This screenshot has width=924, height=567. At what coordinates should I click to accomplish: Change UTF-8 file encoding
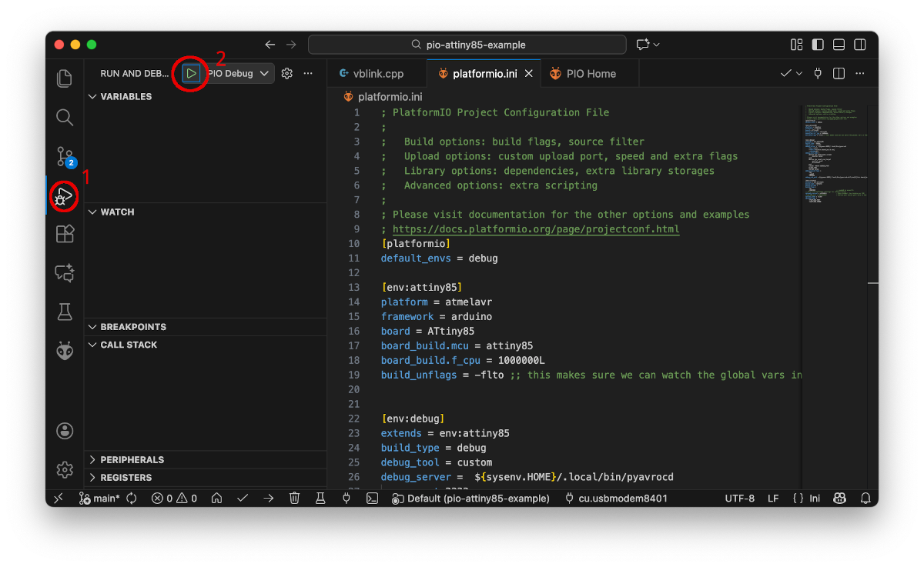point(740,499)
